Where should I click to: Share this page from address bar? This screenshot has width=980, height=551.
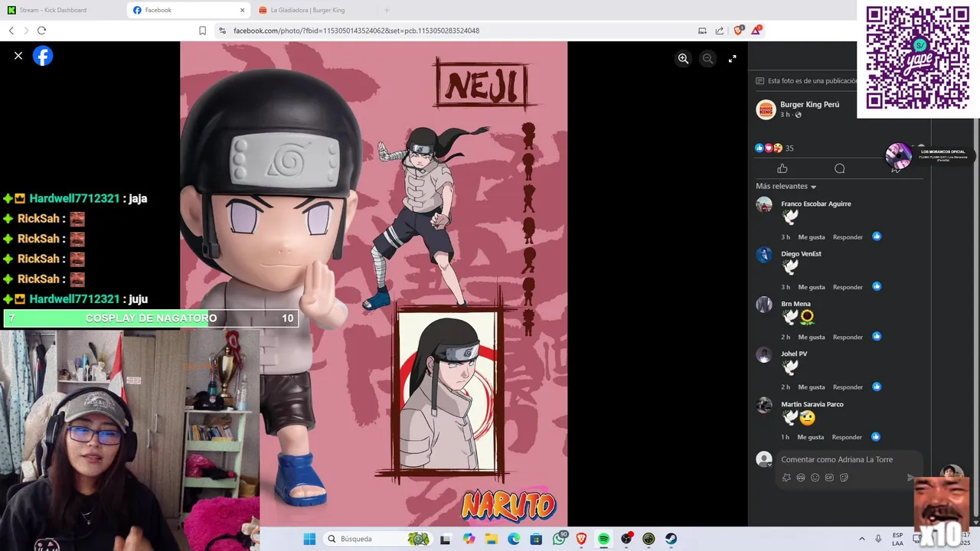[x=720, y=31]
